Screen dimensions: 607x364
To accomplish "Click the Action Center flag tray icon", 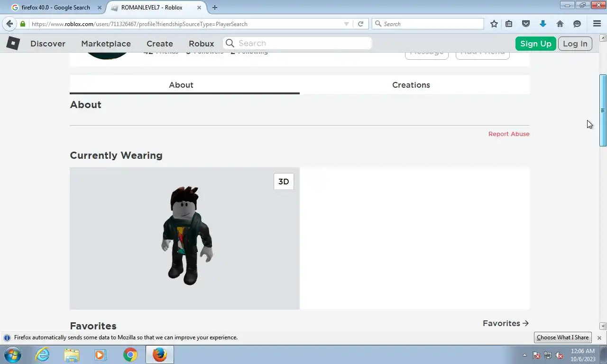I will 536,355.
